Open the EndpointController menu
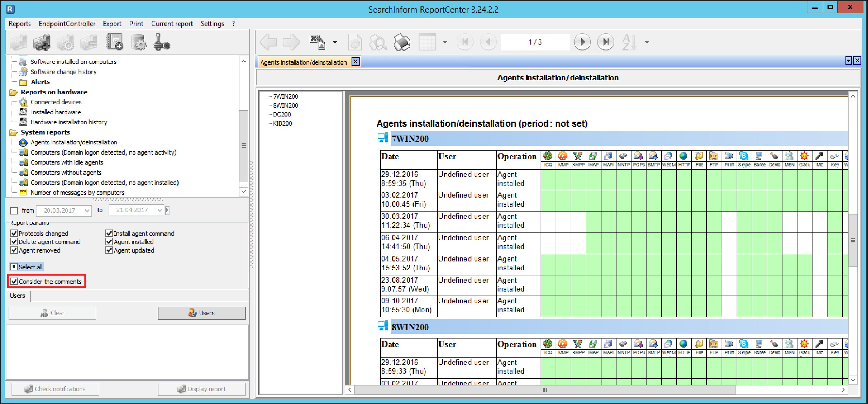The height and width of the screenshot is (404, 868). pyautogui.click(x=67, y=24)
